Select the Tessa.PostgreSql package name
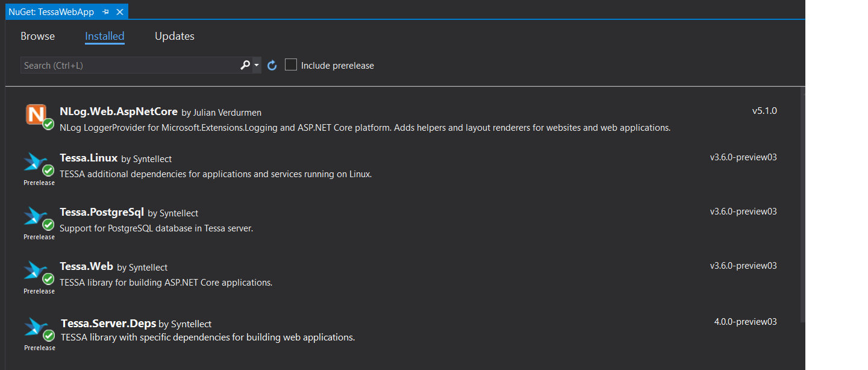The height and width of the screenshot is (370, 868). (x=102, y=212)
